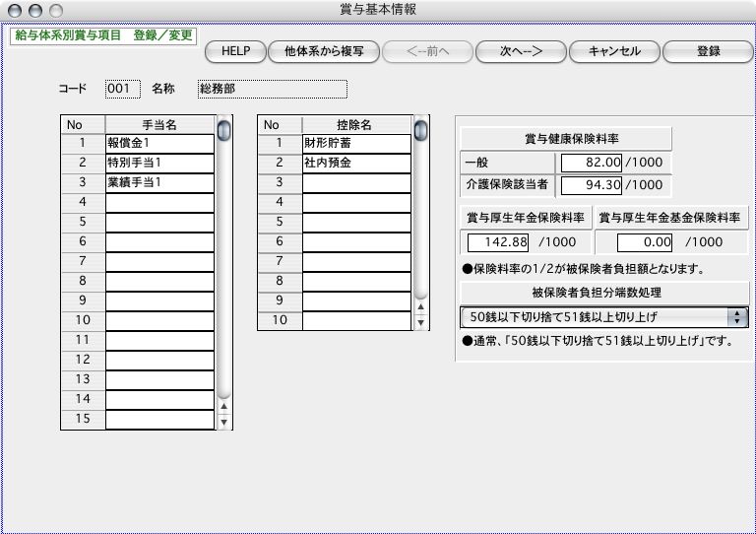Click the 社内預金 deduction cell
This screenshot has width=756, height=534.
pos(356,163)
